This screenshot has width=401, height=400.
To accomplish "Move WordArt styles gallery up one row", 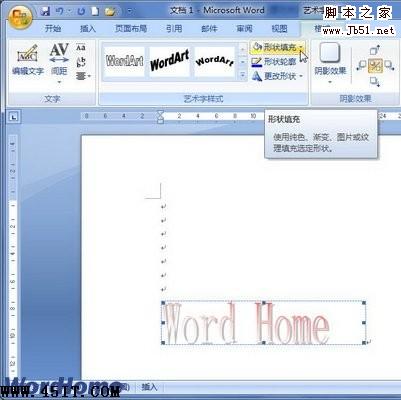I will coord(243,49).
